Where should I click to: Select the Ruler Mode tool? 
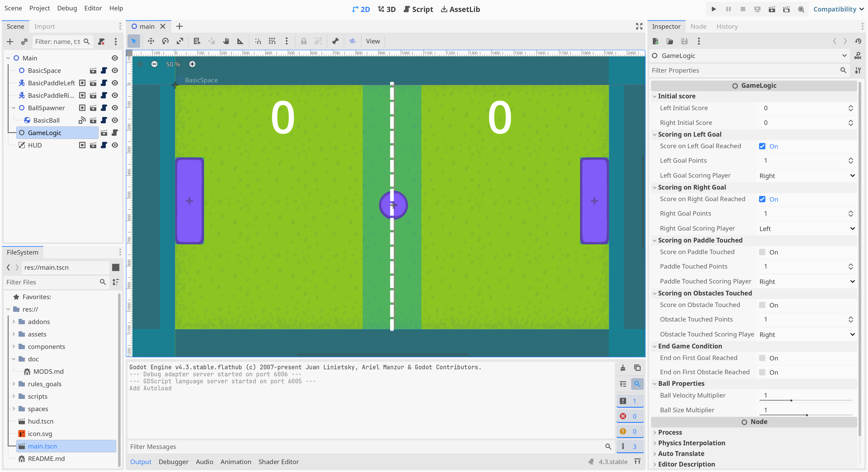240,41
